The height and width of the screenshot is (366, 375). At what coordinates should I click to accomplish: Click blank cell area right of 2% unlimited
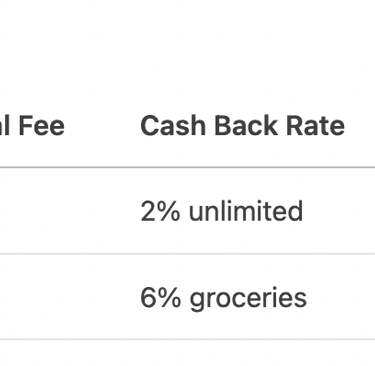[x=340, y=211]
